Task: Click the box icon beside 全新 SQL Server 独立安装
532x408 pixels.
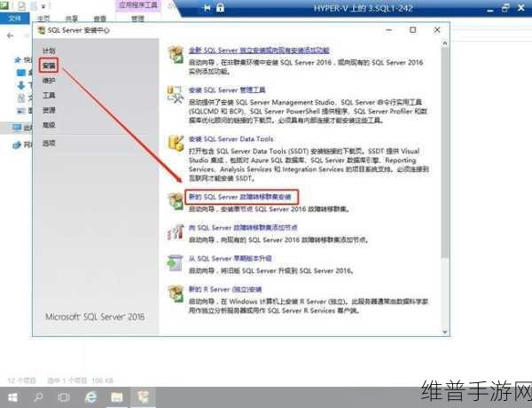Action: [x=176, y=55]
